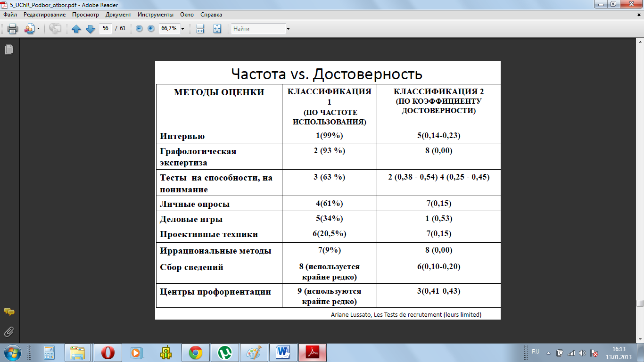Open the yellow robot app in taskbar

coord(165,353)
